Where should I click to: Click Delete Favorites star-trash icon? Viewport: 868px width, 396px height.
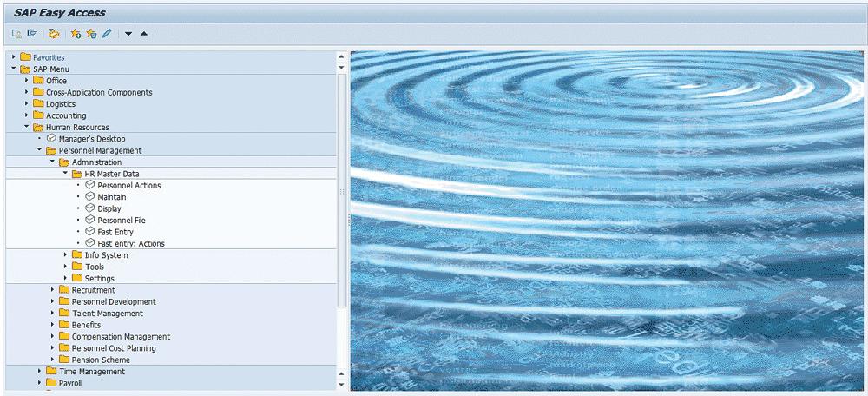click(91, 34)
